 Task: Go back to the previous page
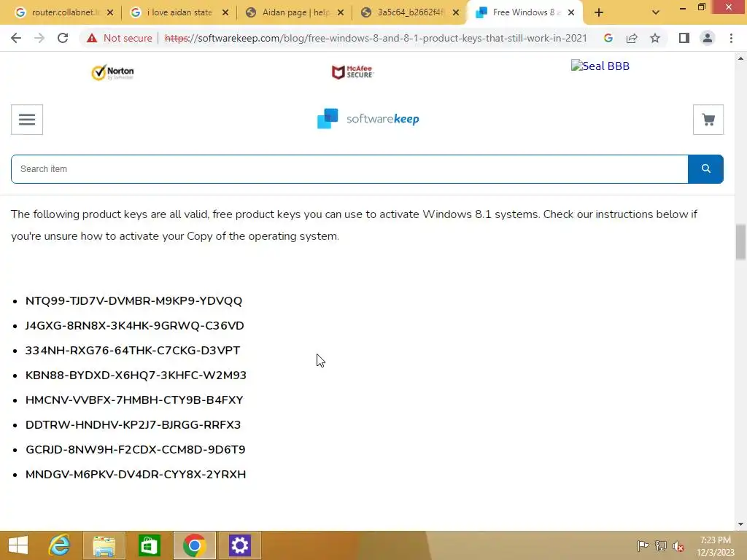(x=16, y=38)
